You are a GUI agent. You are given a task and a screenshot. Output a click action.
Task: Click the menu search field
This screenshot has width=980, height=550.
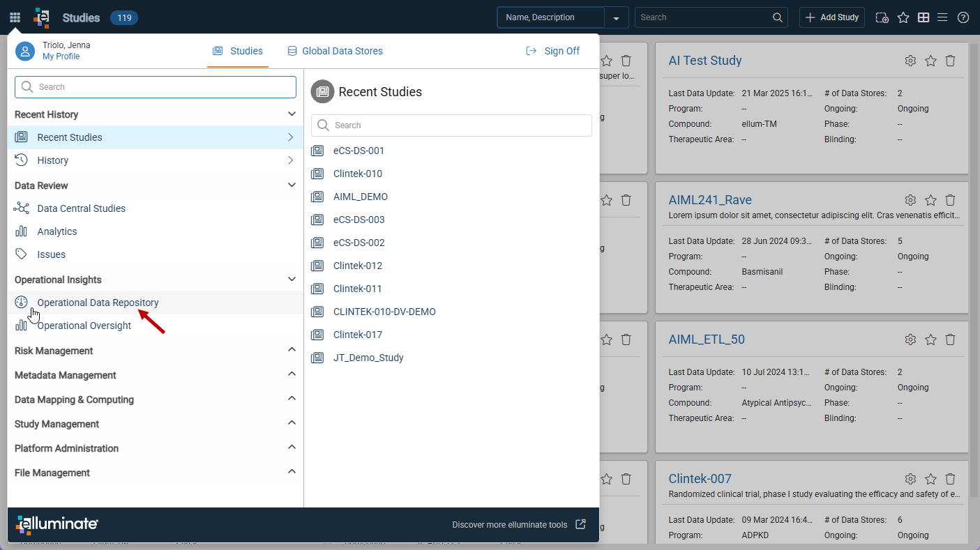(156, 87)
